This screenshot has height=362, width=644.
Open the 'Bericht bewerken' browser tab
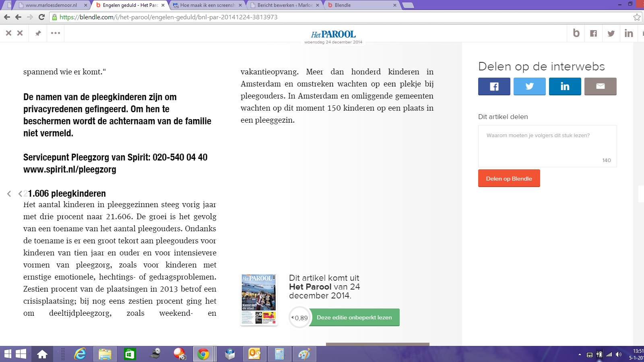[284, 5]
